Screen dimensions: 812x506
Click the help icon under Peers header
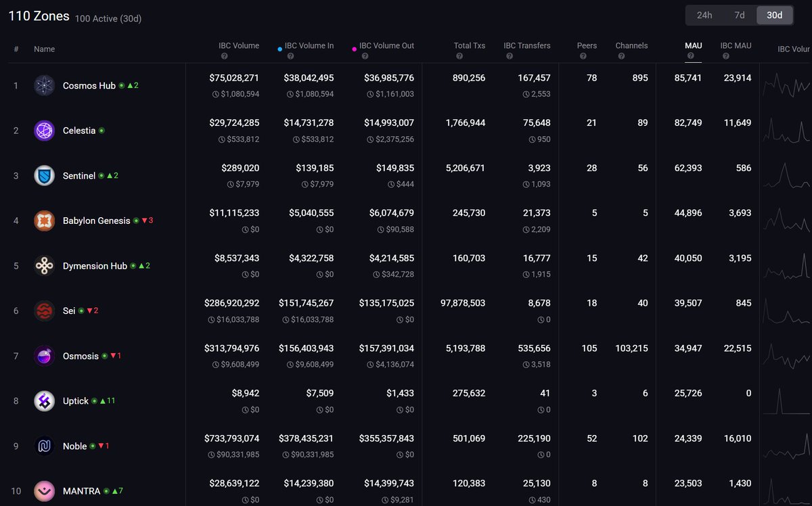pos(583,56)
